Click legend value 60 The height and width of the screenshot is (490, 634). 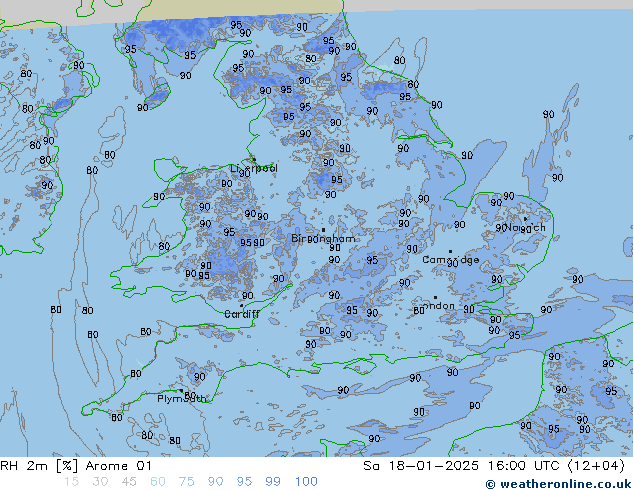point(158,482)
